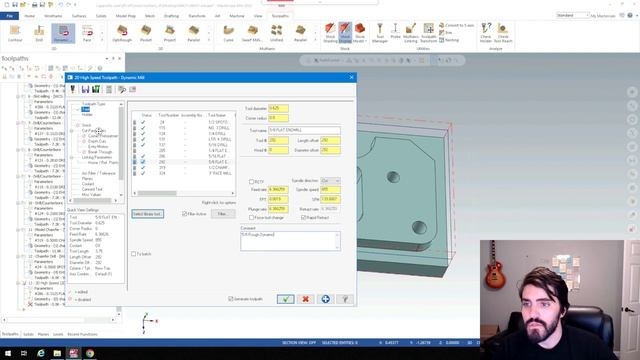Click the Spindle speed input field
This screenshot has height=360, width=640.
(330, 189)
